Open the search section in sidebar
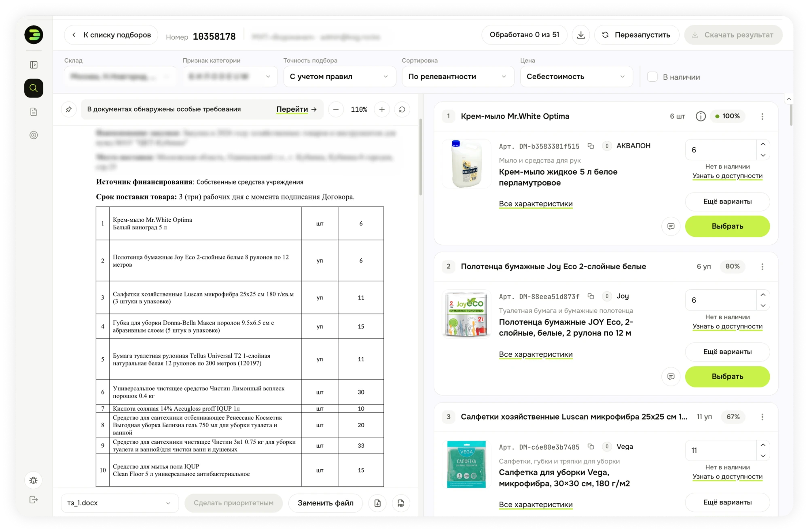 click(x=34, y=88)
